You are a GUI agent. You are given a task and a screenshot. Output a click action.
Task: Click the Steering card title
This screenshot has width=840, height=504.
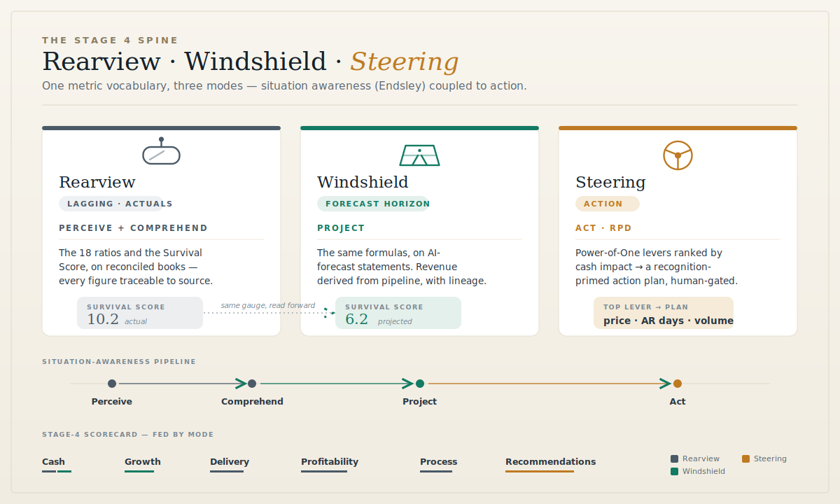[x=610, y=183]
